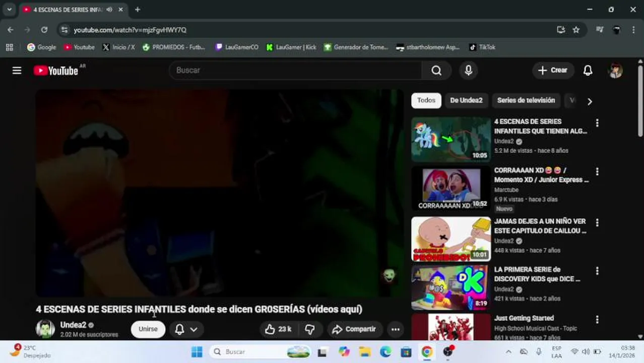Open the Chrome three-dot menu
Viewport: 644px width, 363px height.
pos(633,30)
